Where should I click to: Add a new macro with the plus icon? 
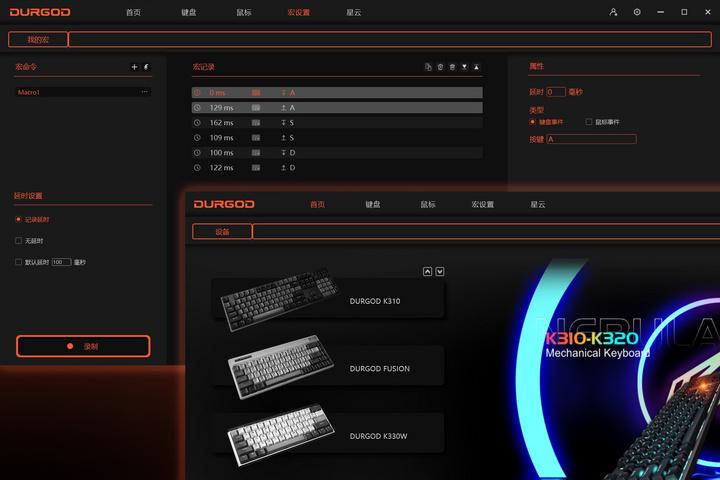pyautogui.click(x=134, y=67)
